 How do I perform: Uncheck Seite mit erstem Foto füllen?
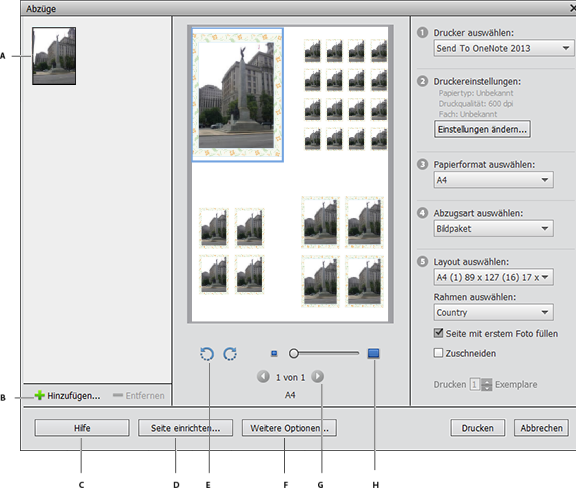[438, 333]
